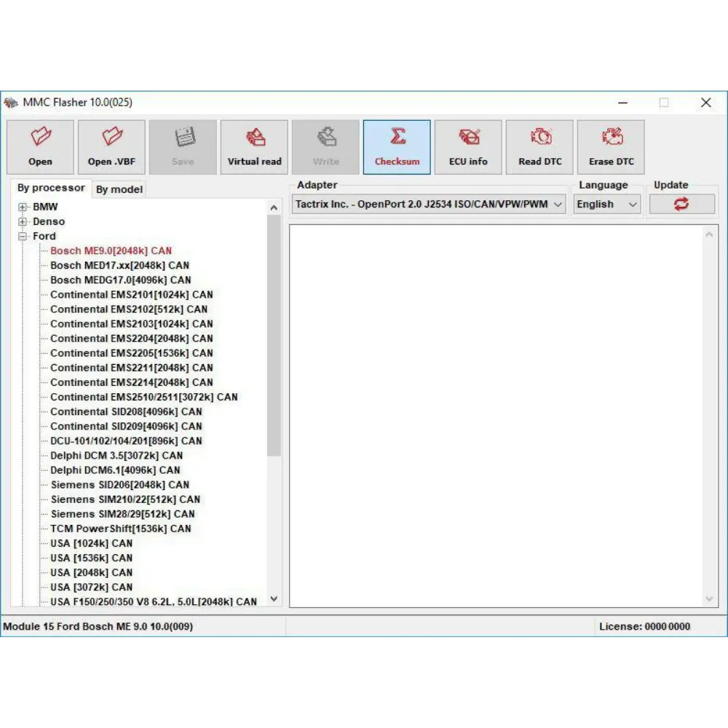Image resolution: width=728 pixels, height=728 pixels.
Task: Select Siemens SIM210/22[512k] CAN
Action: [125, 499]
